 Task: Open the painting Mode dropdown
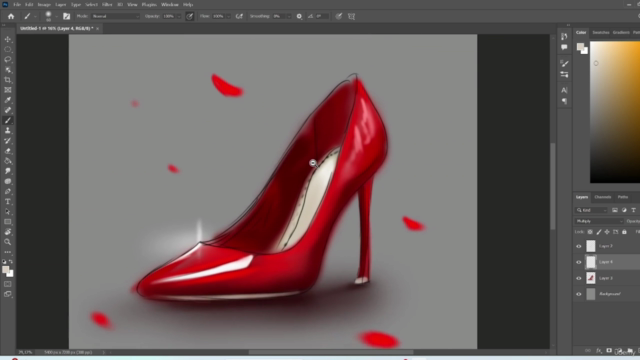(x=116, y=16)
